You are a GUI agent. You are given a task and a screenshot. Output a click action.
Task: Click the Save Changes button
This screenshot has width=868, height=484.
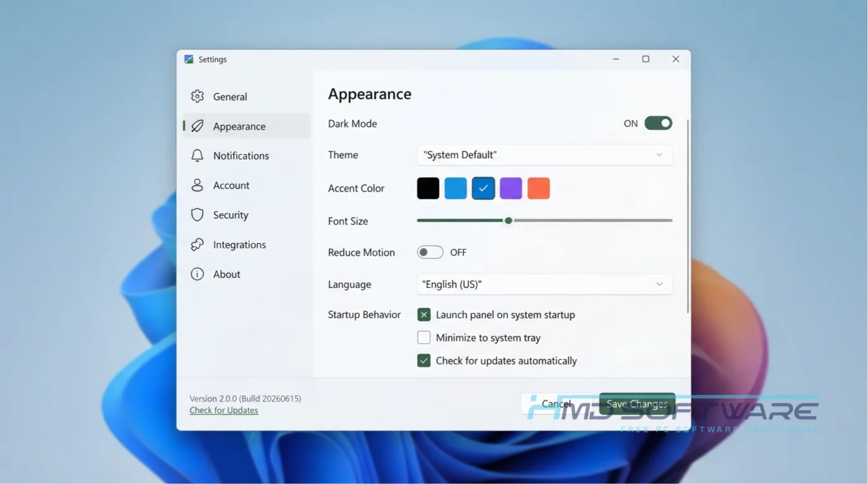(637, 404)
